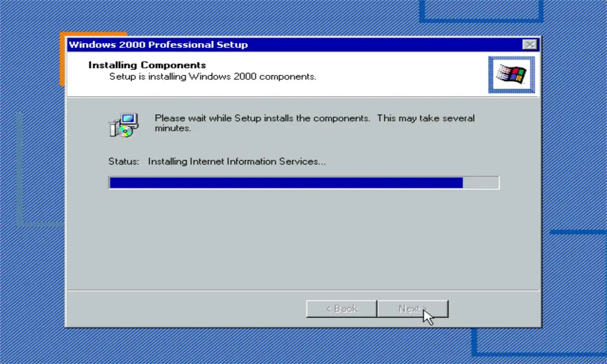The image size is (607, 364).
Task: Click the empty gray area below the progress bar
Action: click(x=303, y=237)
